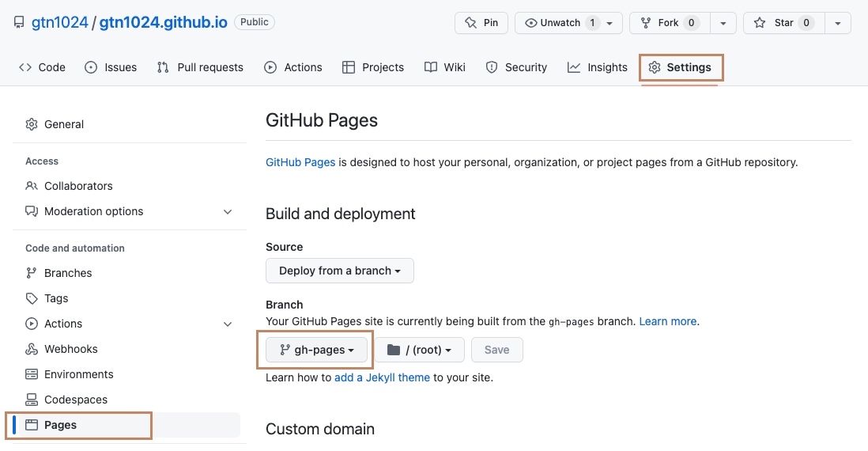Select General settings in the sidebar
The image size is (868, 451).
coord(63,124)
